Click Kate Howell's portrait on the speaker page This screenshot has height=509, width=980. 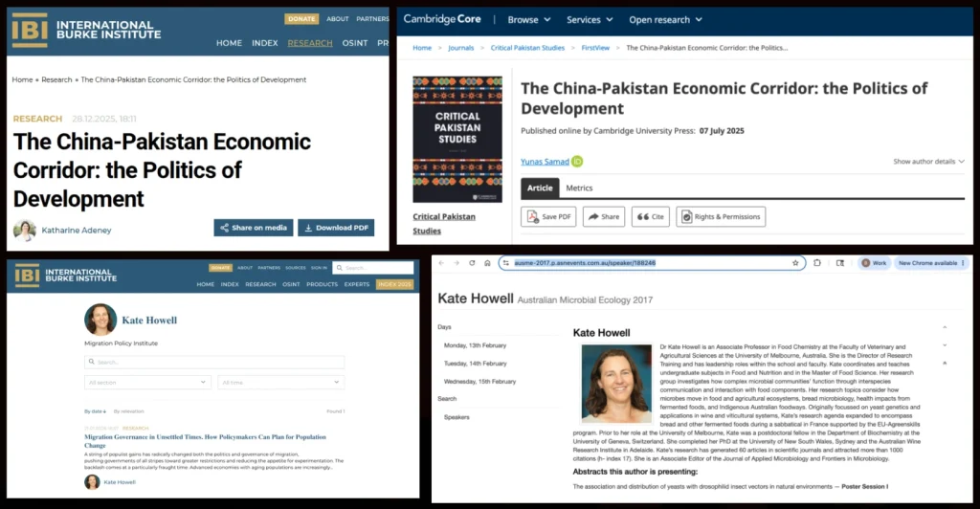pyautogui.click(x=616, y=384)
